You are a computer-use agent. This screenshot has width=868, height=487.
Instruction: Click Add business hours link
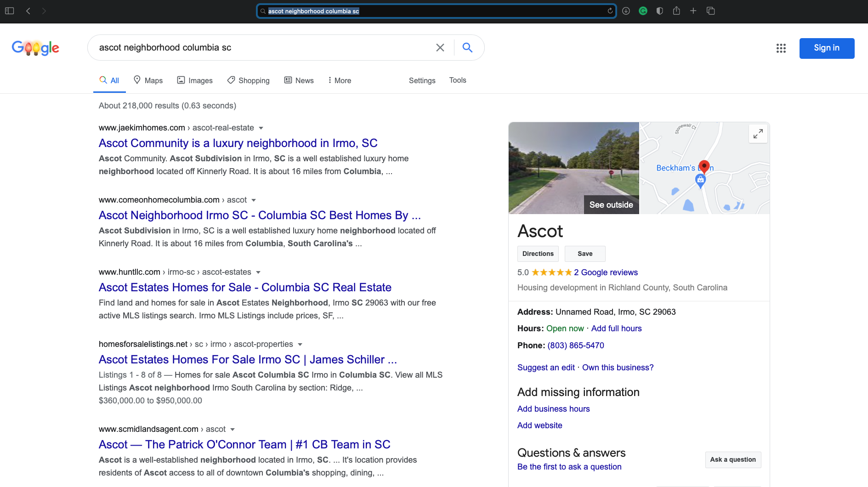pyautogui.click(x=553, y=409)
